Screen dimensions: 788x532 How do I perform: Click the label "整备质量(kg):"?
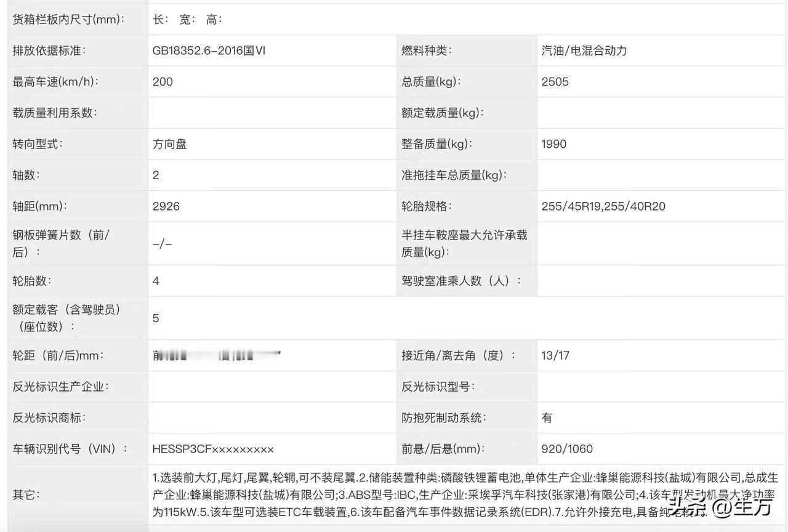coord(437,144)
